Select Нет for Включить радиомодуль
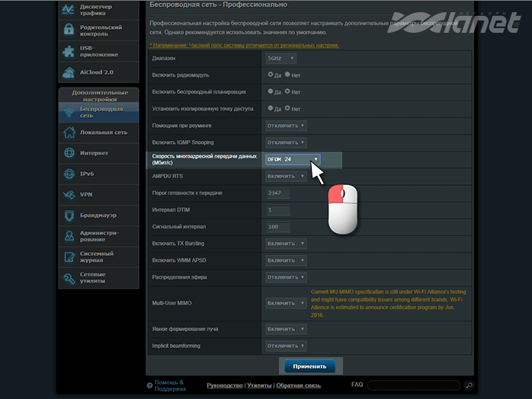The image size is (532, 399). (x=287, y=75)
